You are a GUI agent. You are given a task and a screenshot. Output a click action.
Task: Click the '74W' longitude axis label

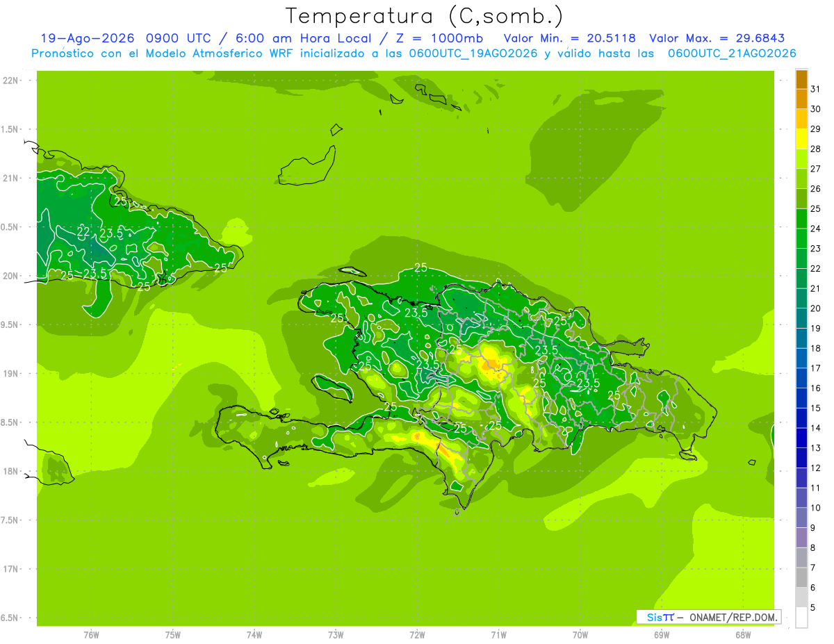click(x=254, y=635)
